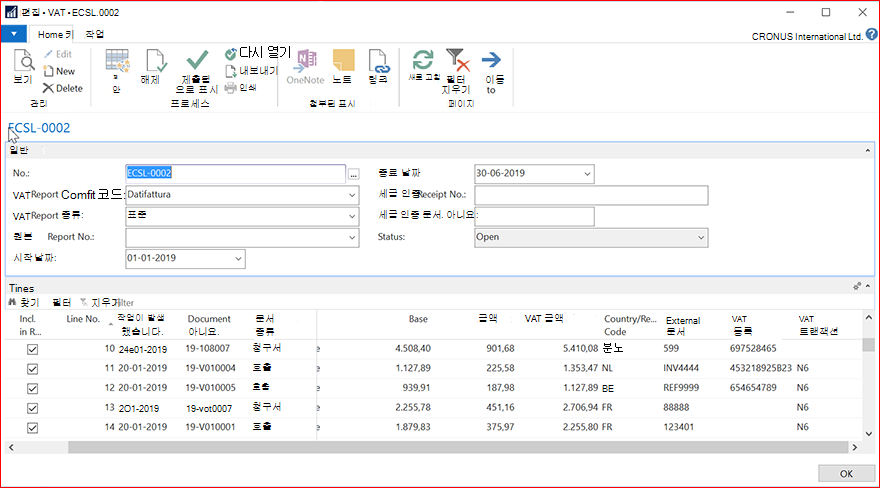Open the end date 30-06-2019 date picker
This screenshot has width=880, height=488.
click(x=587, y=174)
